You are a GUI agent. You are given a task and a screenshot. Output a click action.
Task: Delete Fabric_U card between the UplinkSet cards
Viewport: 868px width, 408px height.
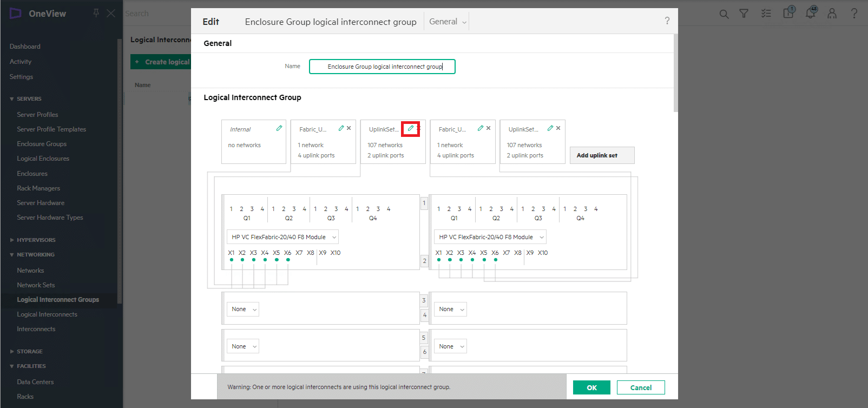[x=488, y=128]
